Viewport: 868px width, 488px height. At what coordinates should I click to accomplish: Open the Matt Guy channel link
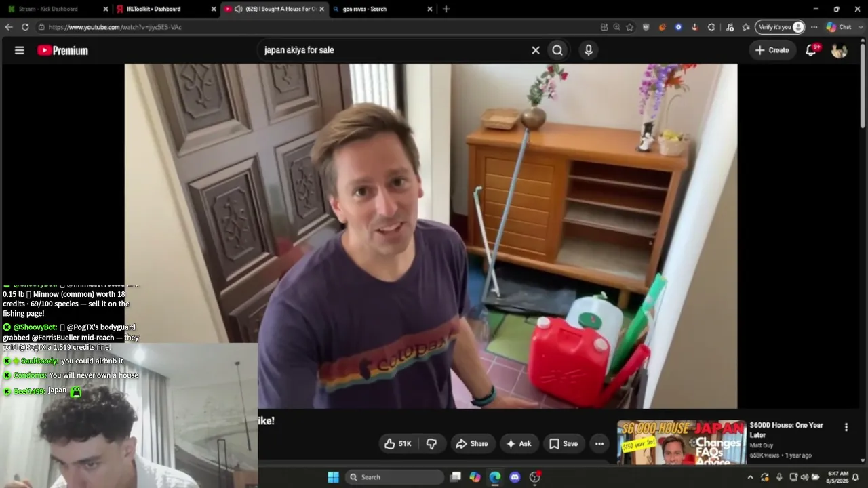762,445
